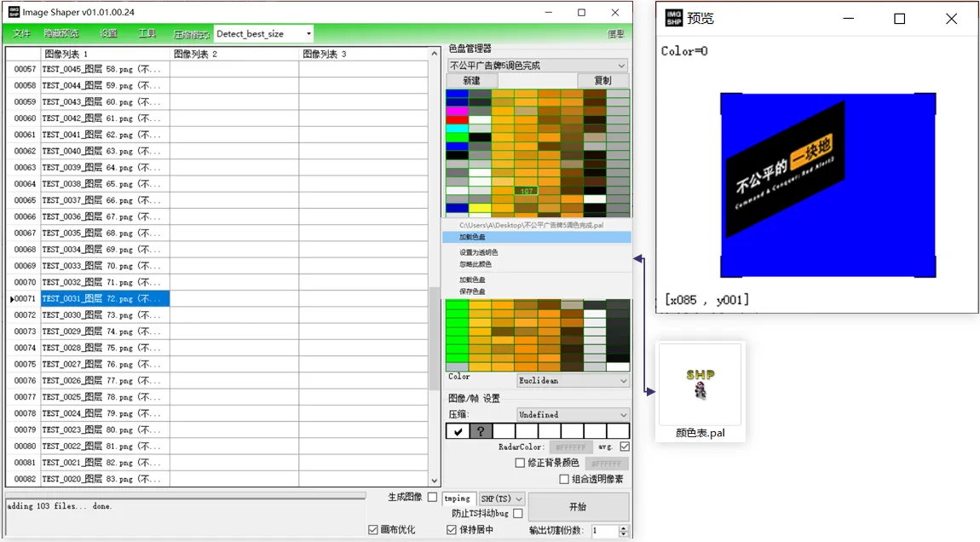Decrease 输出切割份数 with the down arrow
Screen dimensions: 980x542
coord(623,533)
